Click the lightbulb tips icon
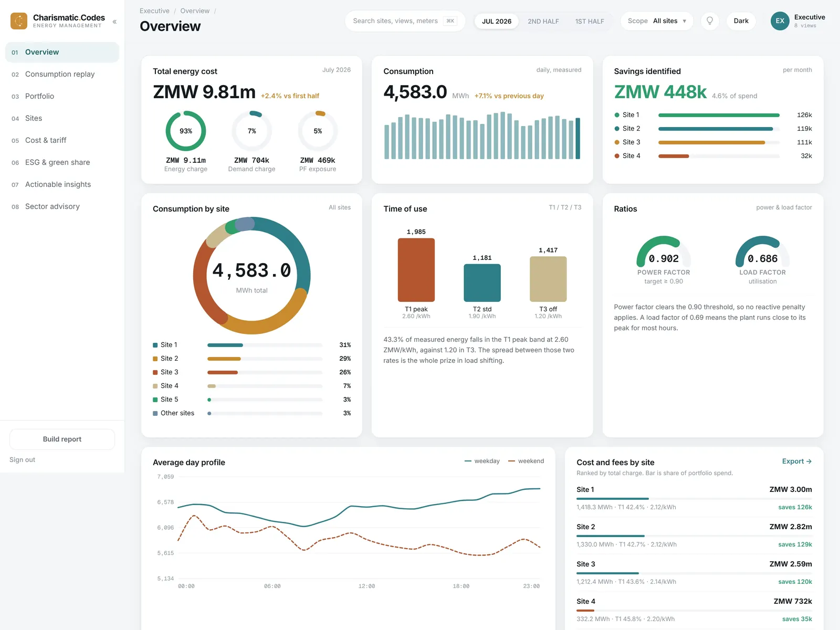 pyautogui.click(x=710, y=21)
